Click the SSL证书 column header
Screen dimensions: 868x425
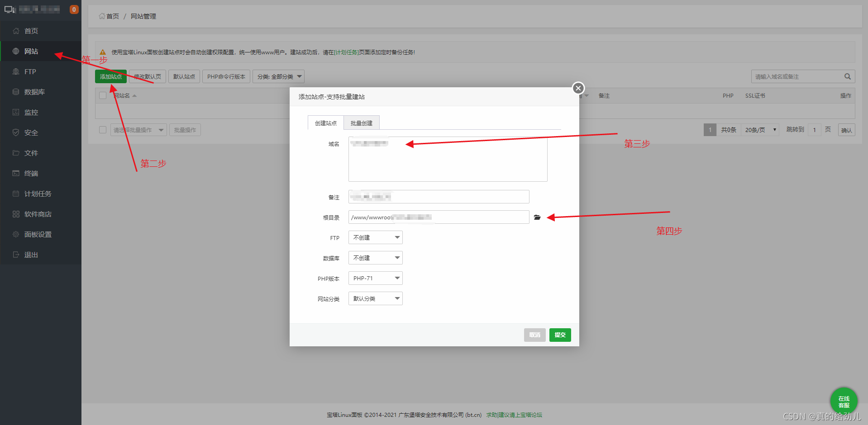tap(755, 95)
